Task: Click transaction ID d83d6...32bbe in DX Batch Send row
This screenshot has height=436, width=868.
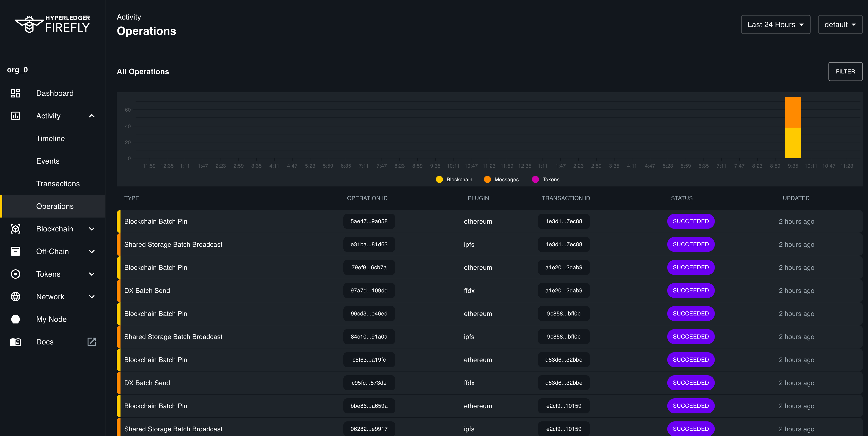Action: pos(564,383)
